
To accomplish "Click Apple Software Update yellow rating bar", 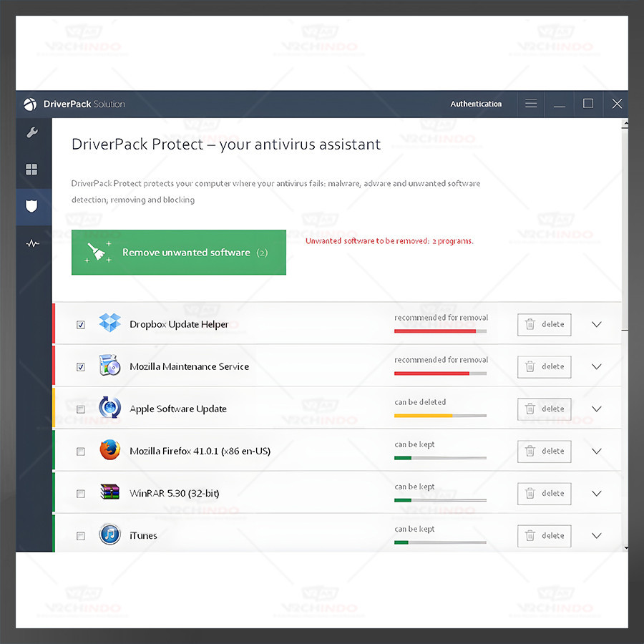I will [x=440, y=416].
